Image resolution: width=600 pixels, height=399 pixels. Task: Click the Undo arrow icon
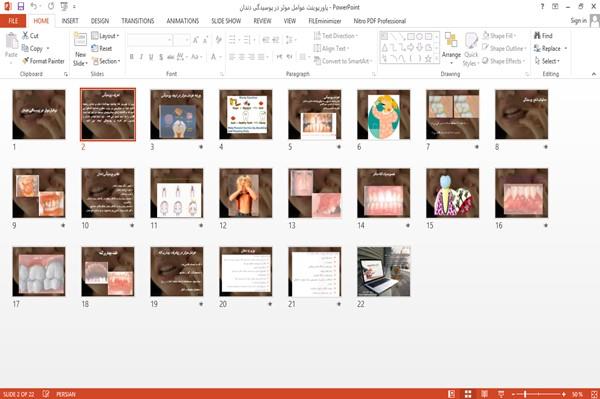click(x=34, y=7)
